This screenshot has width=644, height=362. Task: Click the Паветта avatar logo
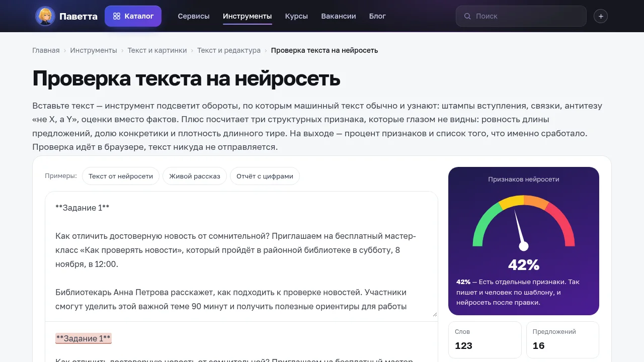click(x=45, y=16)
